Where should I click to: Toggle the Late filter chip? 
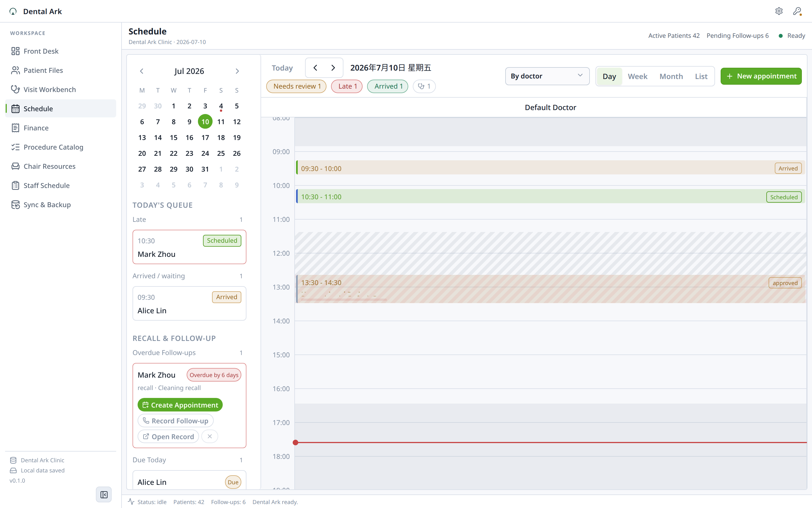click(x=347, y=86)
